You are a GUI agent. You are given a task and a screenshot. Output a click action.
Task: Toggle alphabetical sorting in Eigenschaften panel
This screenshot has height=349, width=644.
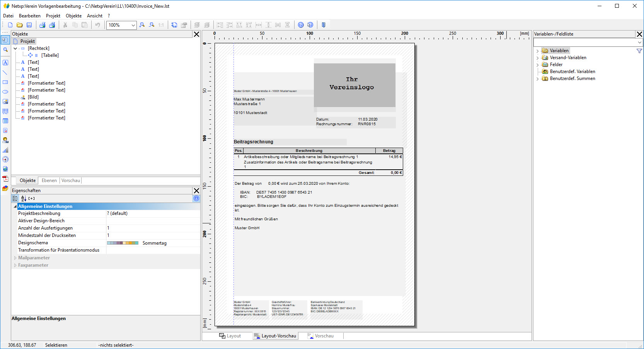[24, 198]
